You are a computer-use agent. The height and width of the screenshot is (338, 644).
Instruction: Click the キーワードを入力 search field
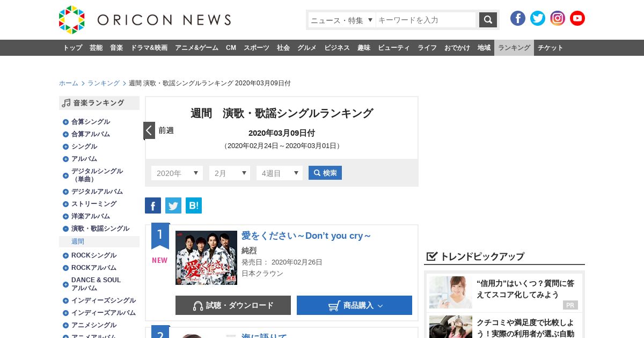click(426, 20)
